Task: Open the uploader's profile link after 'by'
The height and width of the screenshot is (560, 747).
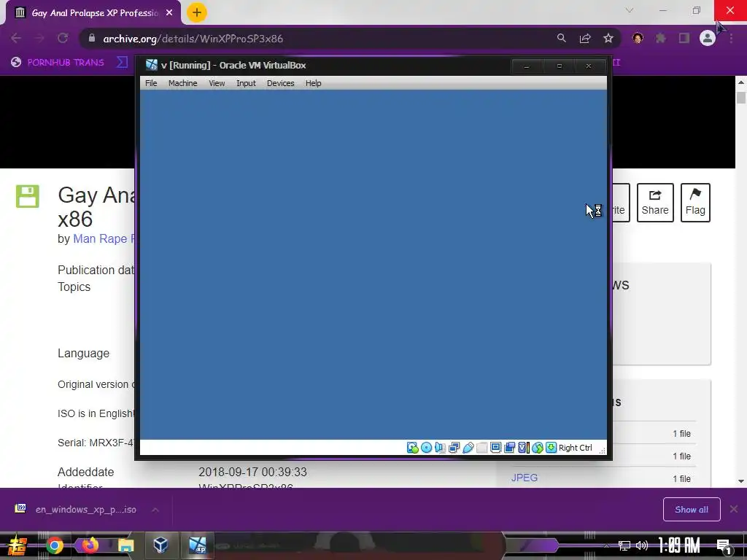Action: pos(104,238)
